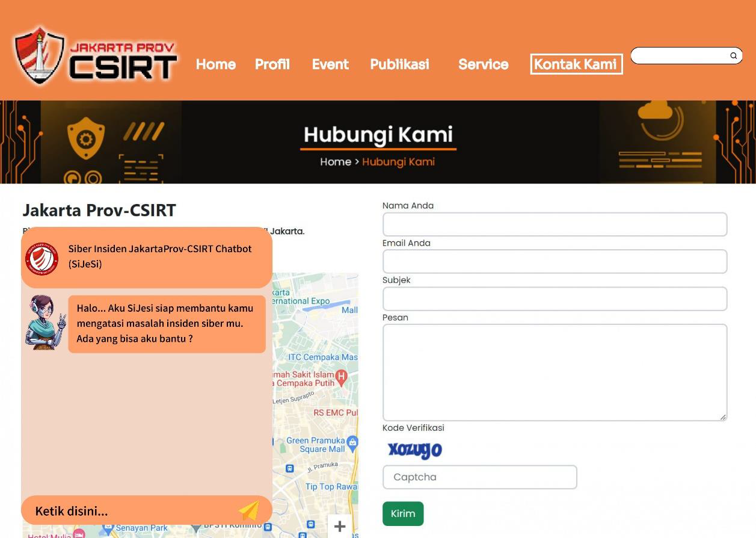Open the Publikasi menu item

click(x=399, y=64)
